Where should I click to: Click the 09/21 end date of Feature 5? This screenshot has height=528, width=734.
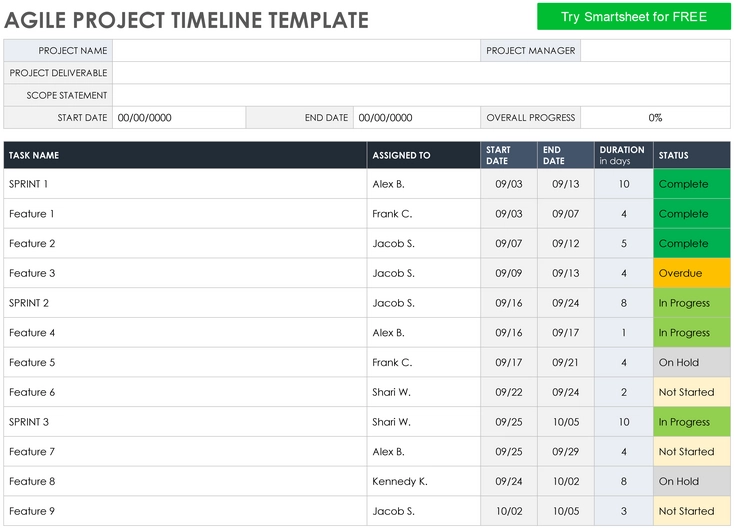coord(566,362)
